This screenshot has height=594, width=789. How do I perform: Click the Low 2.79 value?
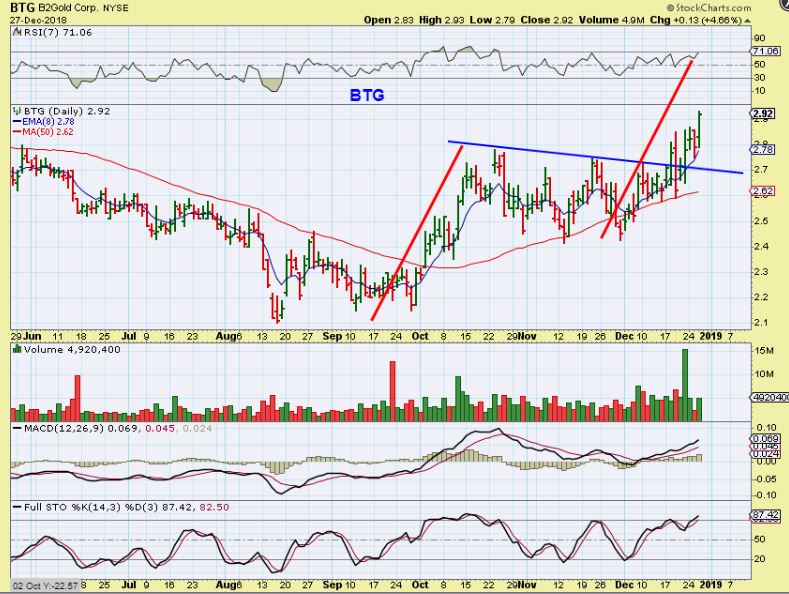[493, 20]
